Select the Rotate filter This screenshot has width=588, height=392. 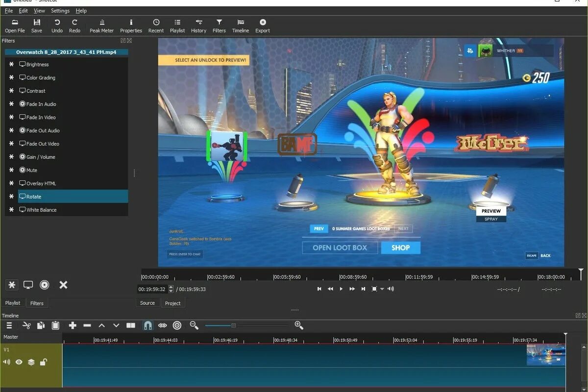pos(73,196)
